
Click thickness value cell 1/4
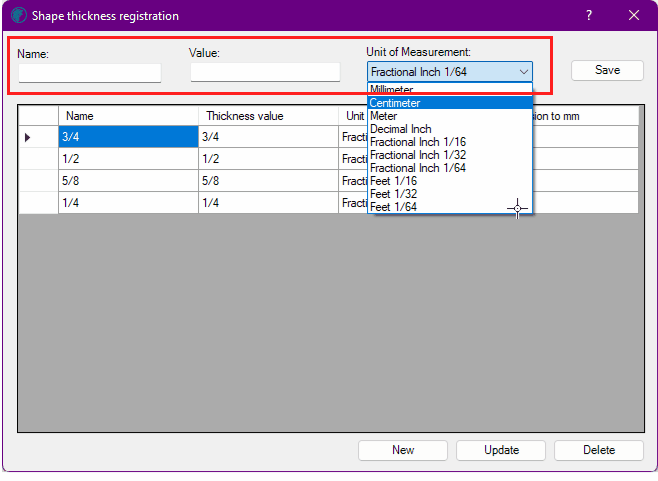point(268,203)
